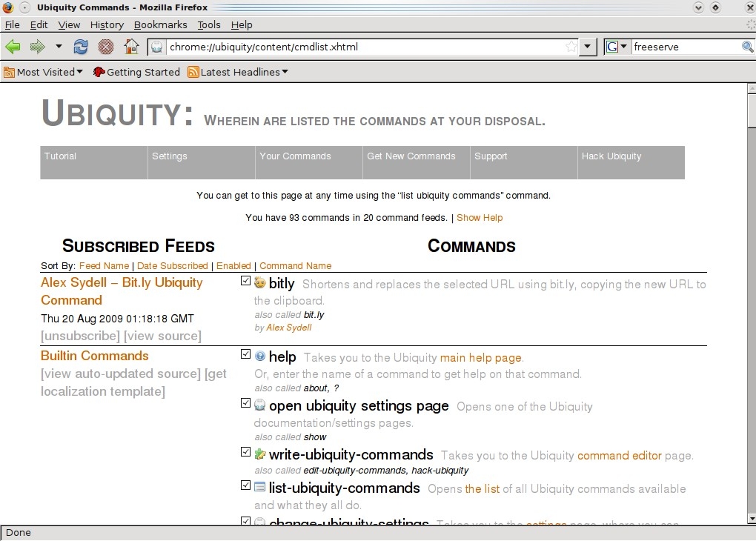Click into the URL address field

pos(366,47)
